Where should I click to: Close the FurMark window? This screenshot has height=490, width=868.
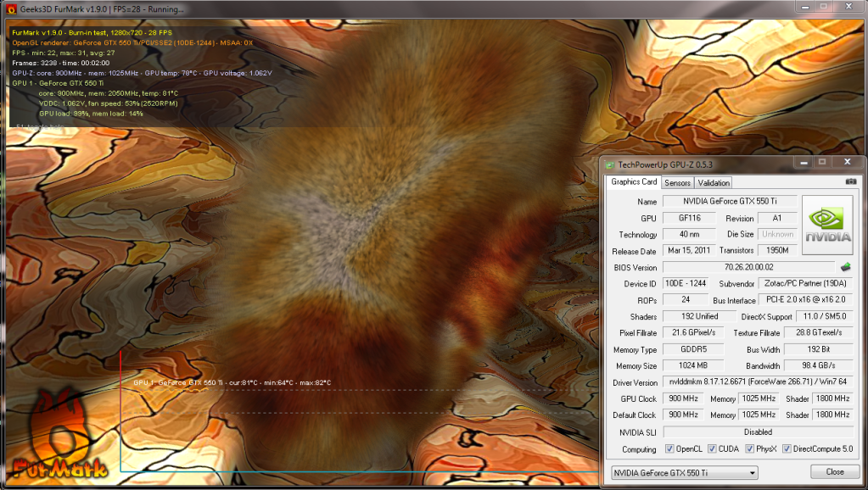[848, 7]
